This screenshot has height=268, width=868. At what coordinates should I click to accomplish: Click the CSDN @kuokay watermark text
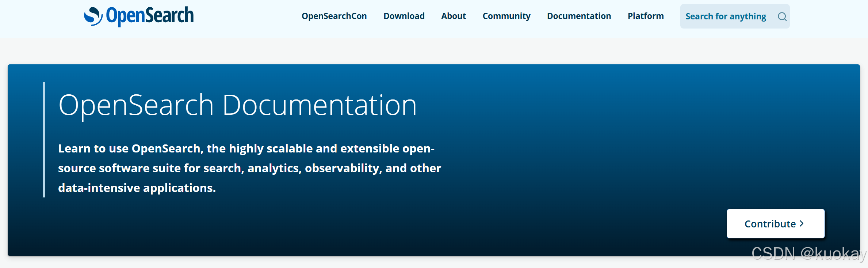pos(808,253)
